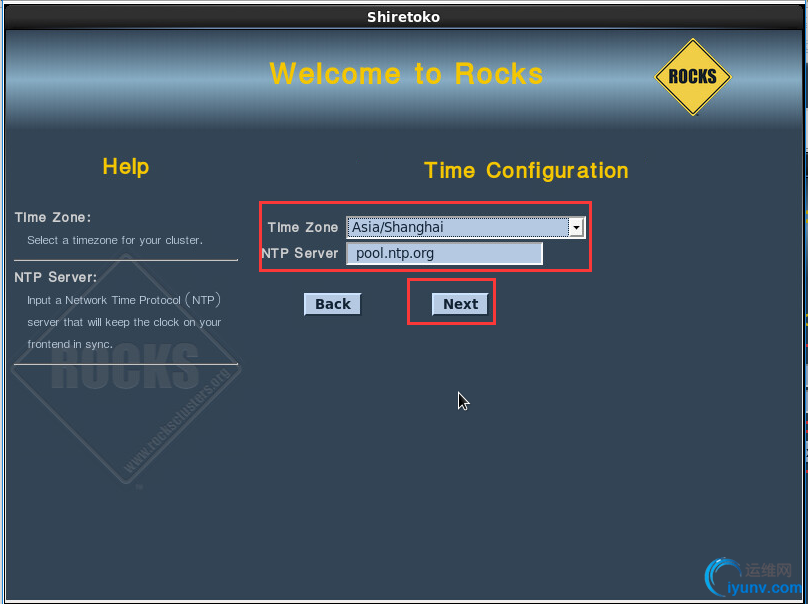The height and width of the screenshot is (604, 808).
Task: Select the 'Time Configuration' heading
Action: pyautogui.click(x=526, y=171)
